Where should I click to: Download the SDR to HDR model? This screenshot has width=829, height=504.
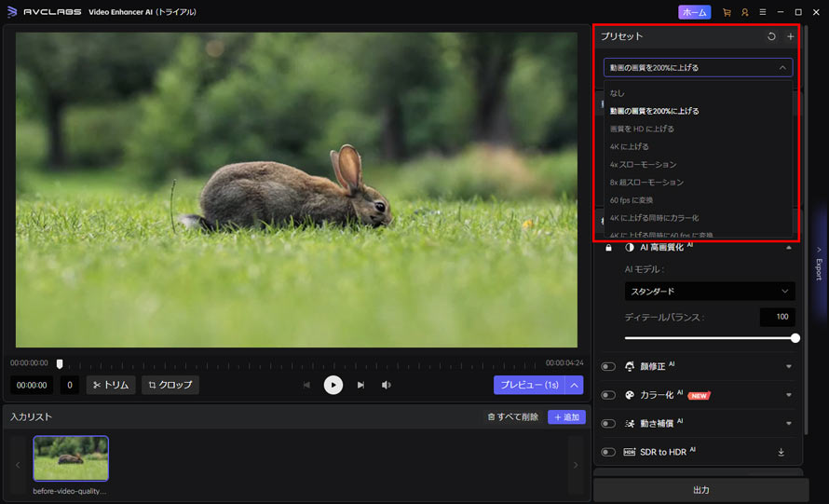click(781, 452)
